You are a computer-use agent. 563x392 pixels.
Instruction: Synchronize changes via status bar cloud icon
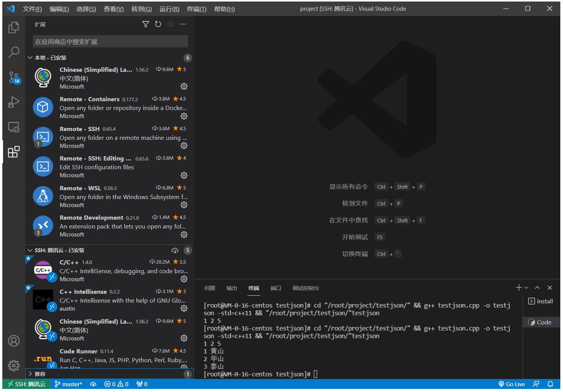pyautogui.click(x=93, y=384)
